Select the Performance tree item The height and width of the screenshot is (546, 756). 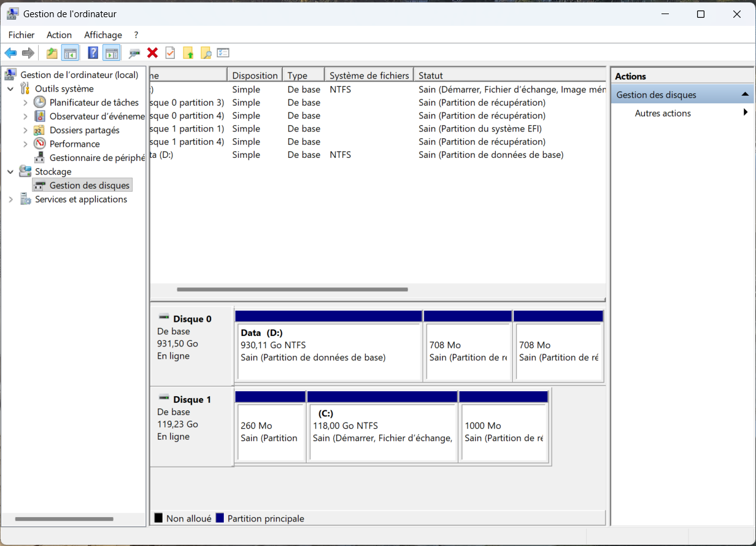tap(74, 144)
